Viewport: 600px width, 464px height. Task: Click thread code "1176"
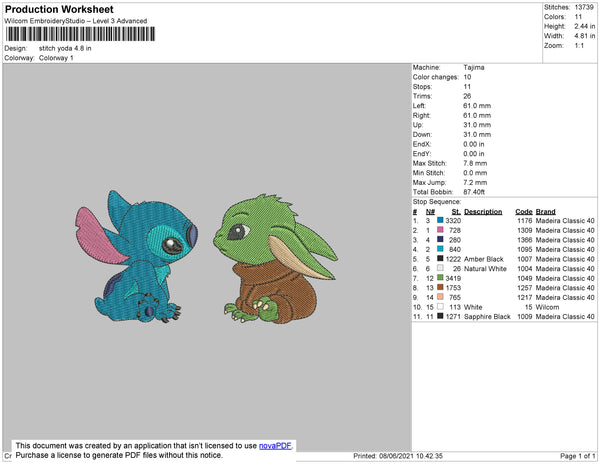(525, 221)
